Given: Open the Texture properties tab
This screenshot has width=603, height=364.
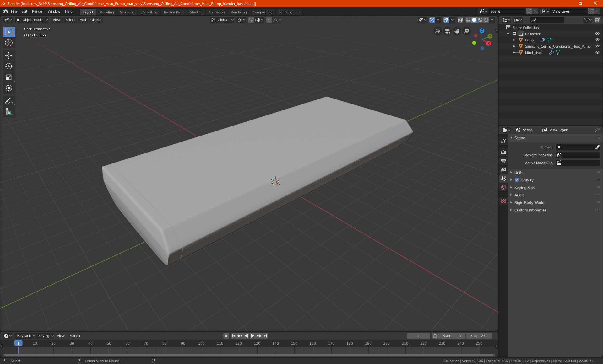Looking at the screenshot, I should tap(503, 201).
